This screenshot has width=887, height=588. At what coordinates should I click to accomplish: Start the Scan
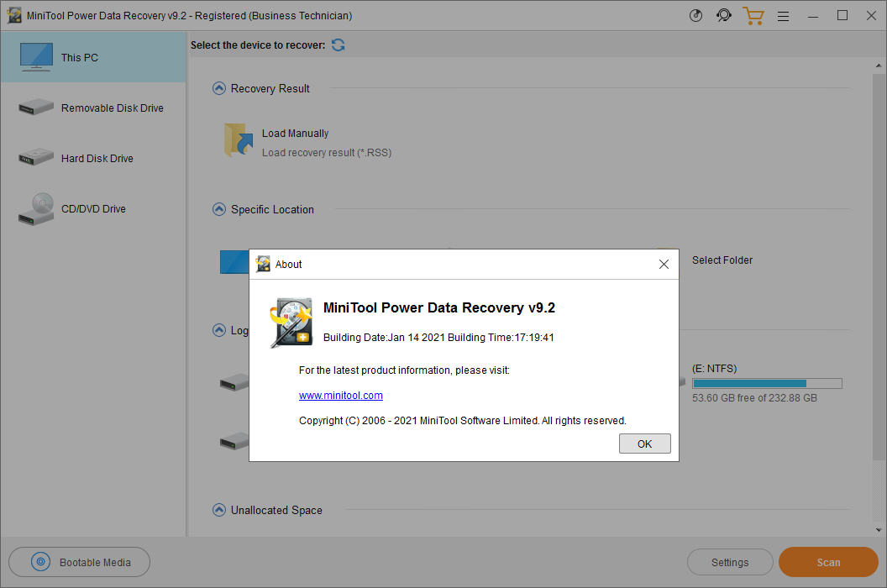(x=828, y=562)
